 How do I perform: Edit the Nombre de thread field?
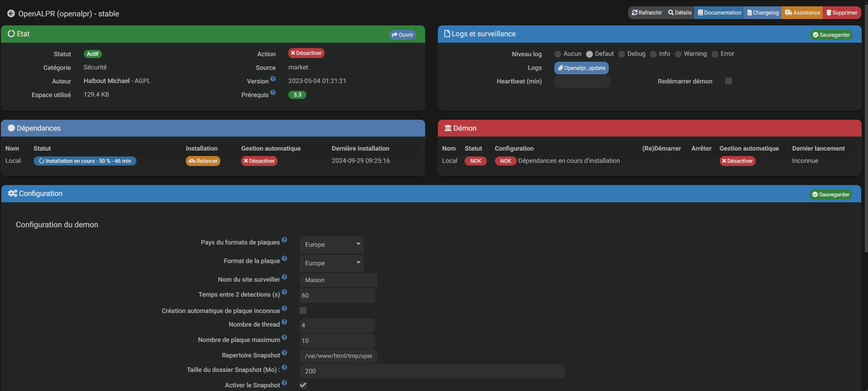[x=337, y=325]
